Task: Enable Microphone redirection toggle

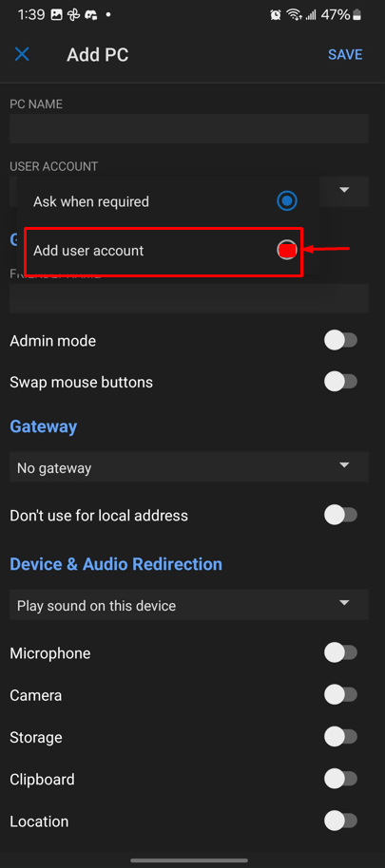Action: click(x=340, y=653)
